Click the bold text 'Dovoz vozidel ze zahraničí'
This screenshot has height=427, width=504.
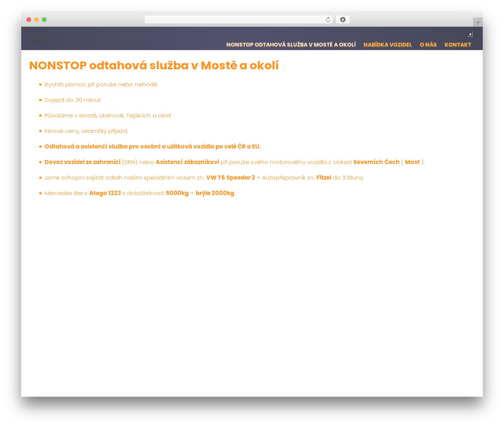pyautogui.click(x=82, y=162)
